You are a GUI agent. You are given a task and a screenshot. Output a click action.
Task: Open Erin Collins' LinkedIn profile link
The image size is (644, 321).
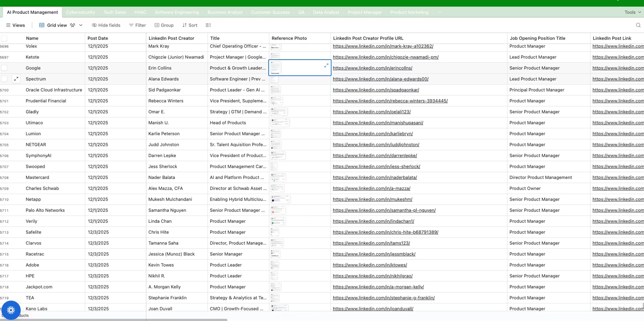[x=372, y=68]
